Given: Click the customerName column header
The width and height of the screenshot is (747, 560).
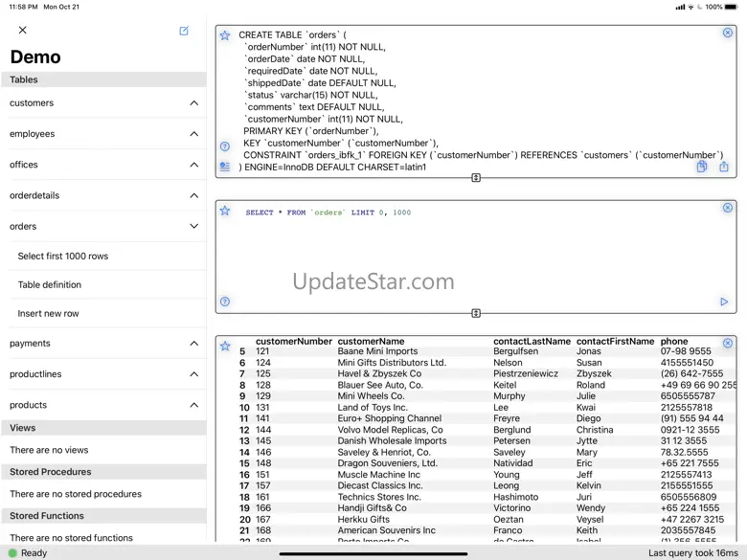Looking at the screenshot, I should pos(371,341).
